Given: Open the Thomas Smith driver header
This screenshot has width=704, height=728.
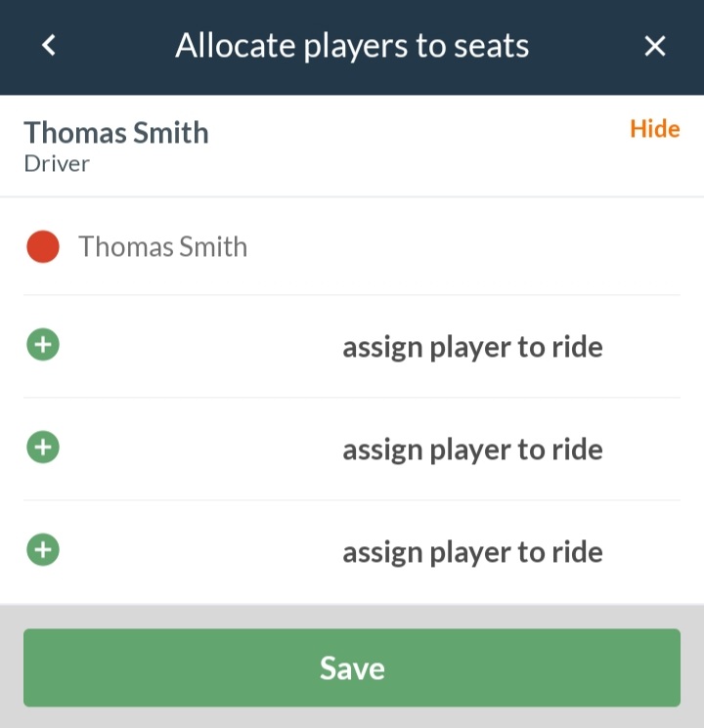Looking at the screenshot, I should point(352,146).
